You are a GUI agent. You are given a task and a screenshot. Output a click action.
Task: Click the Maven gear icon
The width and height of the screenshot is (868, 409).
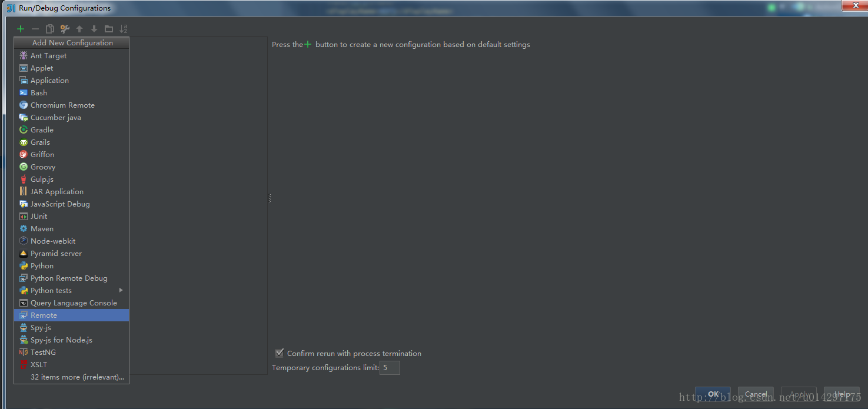pyautogui.click(x=24, y=229)
